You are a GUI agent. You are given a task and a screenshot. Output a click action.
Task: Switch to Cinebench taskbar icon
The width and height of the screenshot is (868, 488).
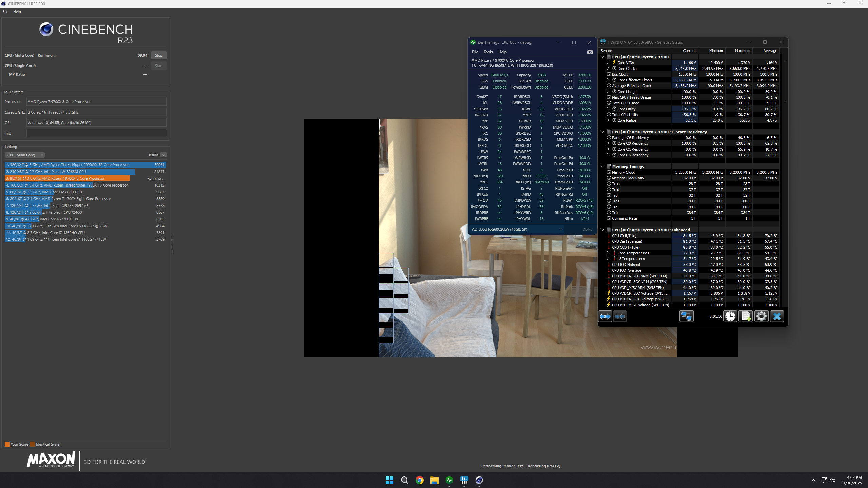click(479, 480)
